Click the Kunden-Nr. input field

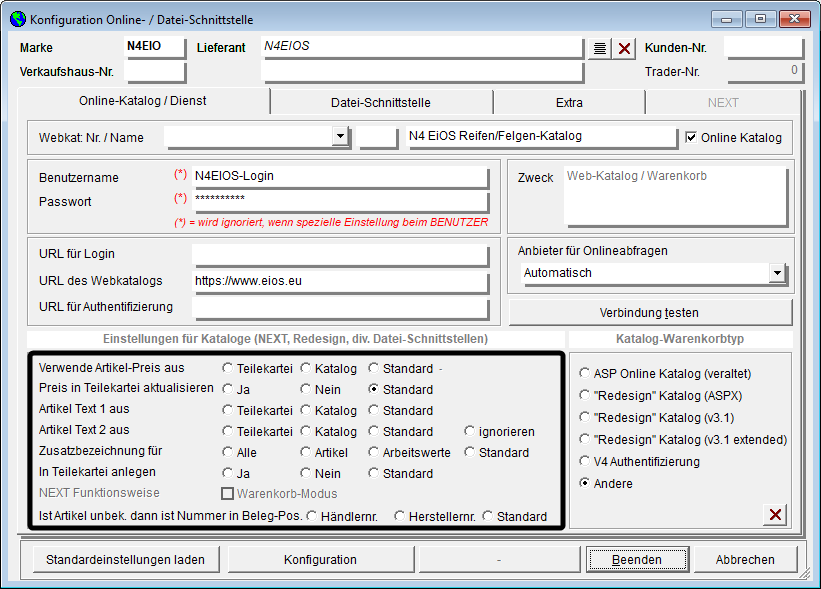coord(764,47)
